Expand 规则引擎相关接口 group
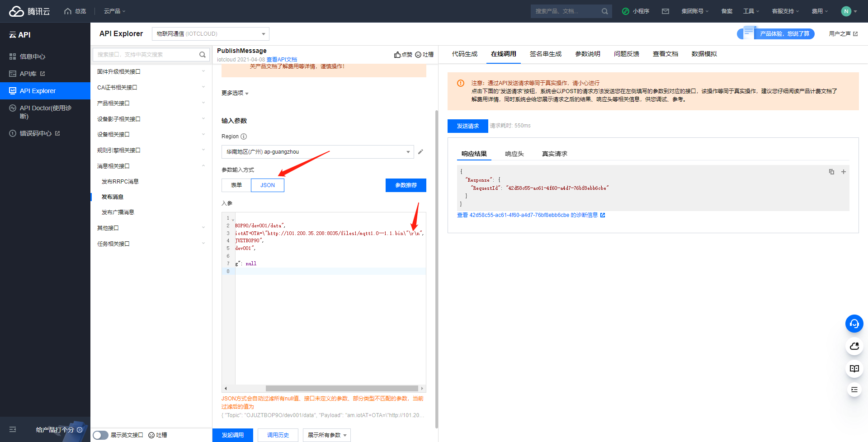868x442 pixels. [151, 150]
